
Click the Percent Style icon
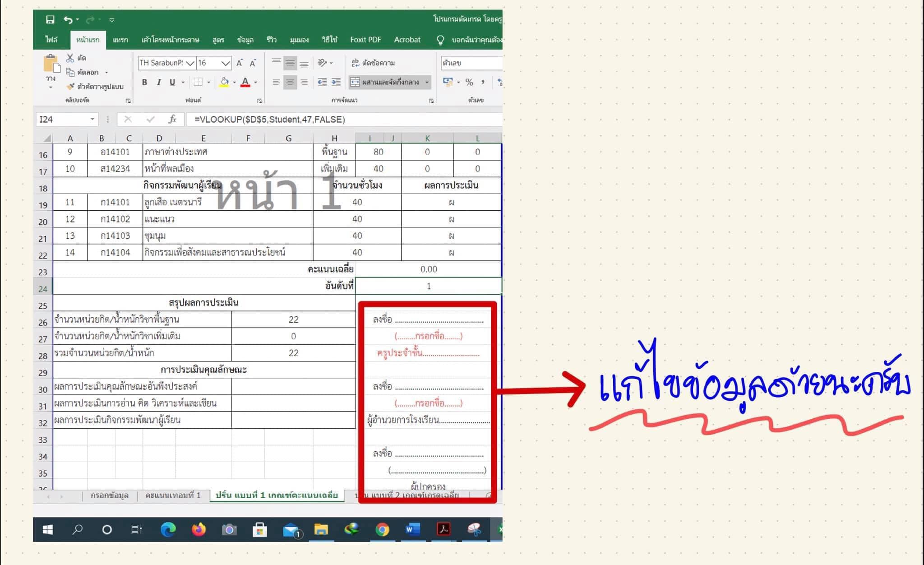coord(469,82)
